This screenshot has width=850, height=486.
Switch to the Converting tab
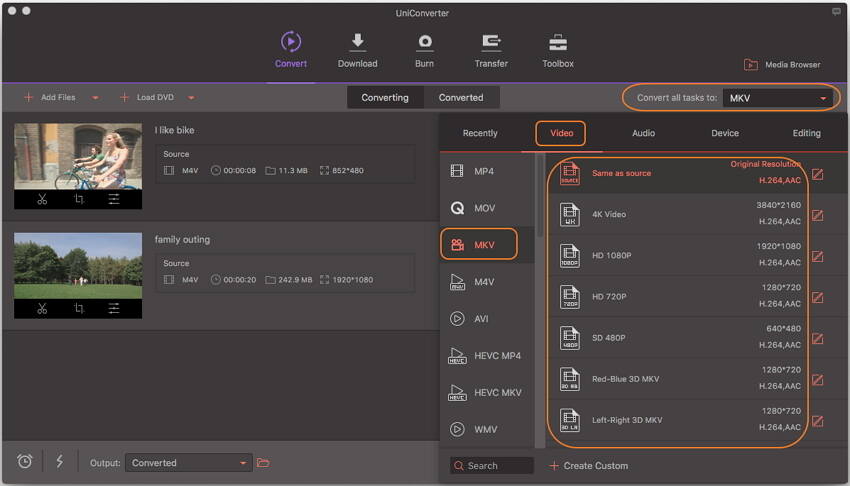[x=385, y=98]
